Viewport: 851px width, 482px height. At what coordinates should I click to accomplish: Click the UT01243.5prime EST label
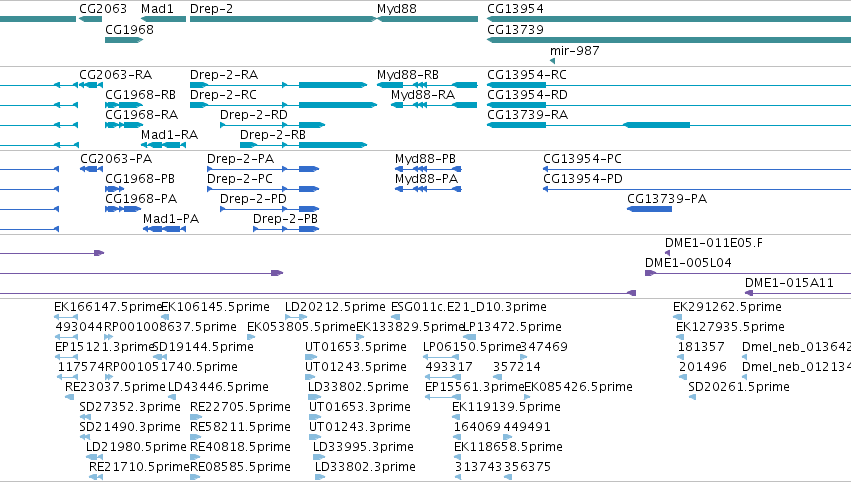[356, 367]
